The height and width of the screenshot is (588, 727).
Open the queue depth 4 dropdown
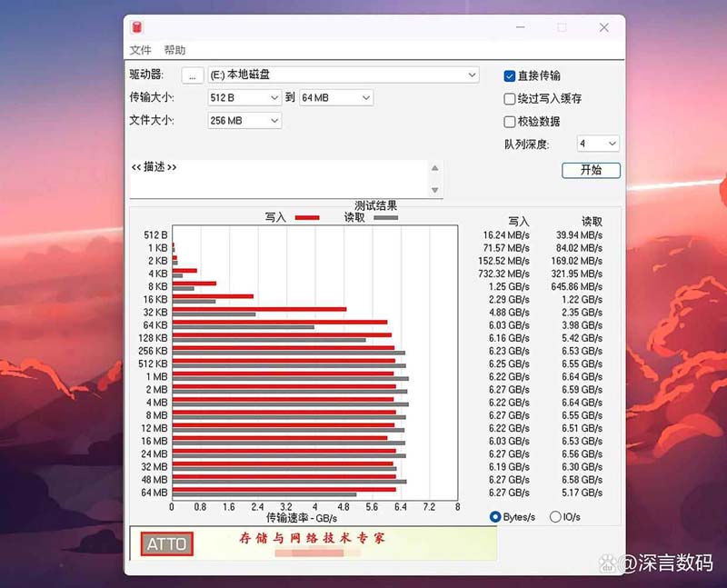[598, 144]
